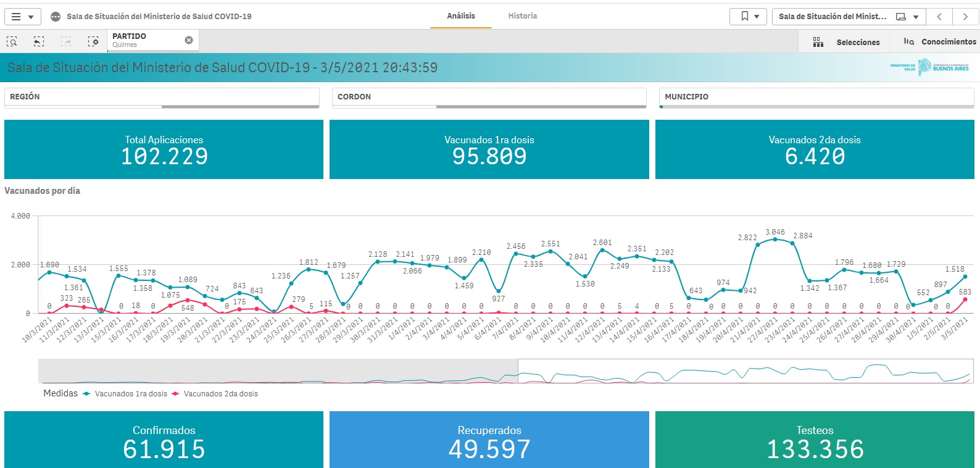Open the hamburger navigation menu dropdown
This screenshot has width=980, height=468.
[22, 17]
